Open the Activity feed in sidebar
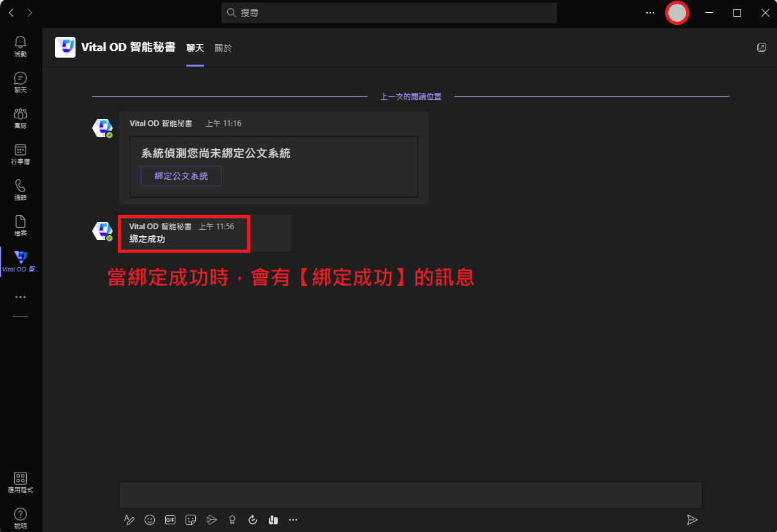Viewport: 777px width, 532px height. coord(20,46)
